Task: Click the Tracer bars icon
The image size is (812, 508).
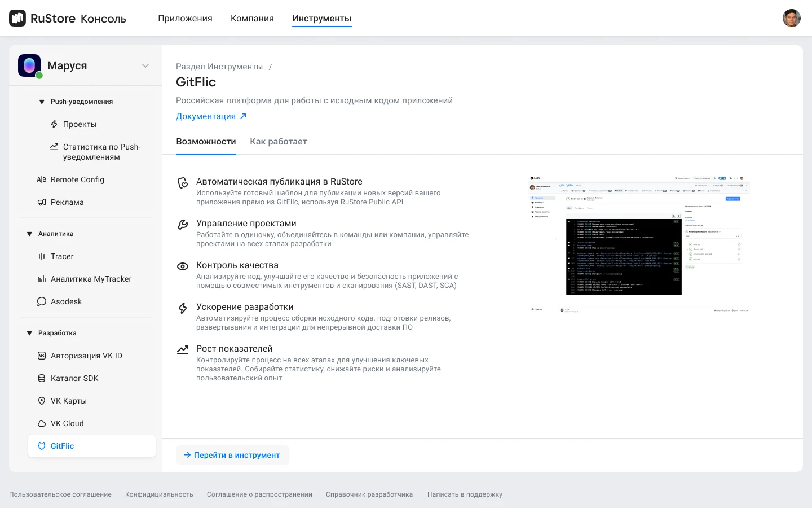Action: (42, 256)
